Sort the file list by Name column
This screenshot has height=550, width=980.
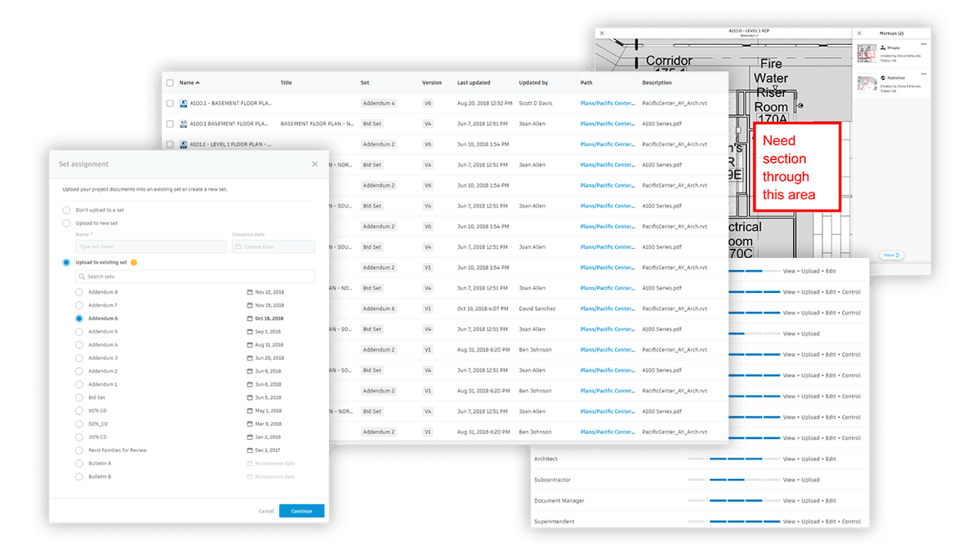tap(188, 83)
